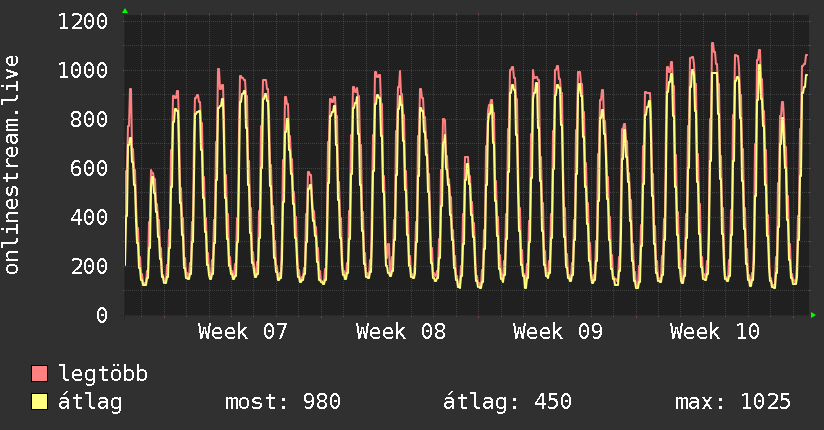
Task: Click the Week 08 axis label
Action: 400,332
